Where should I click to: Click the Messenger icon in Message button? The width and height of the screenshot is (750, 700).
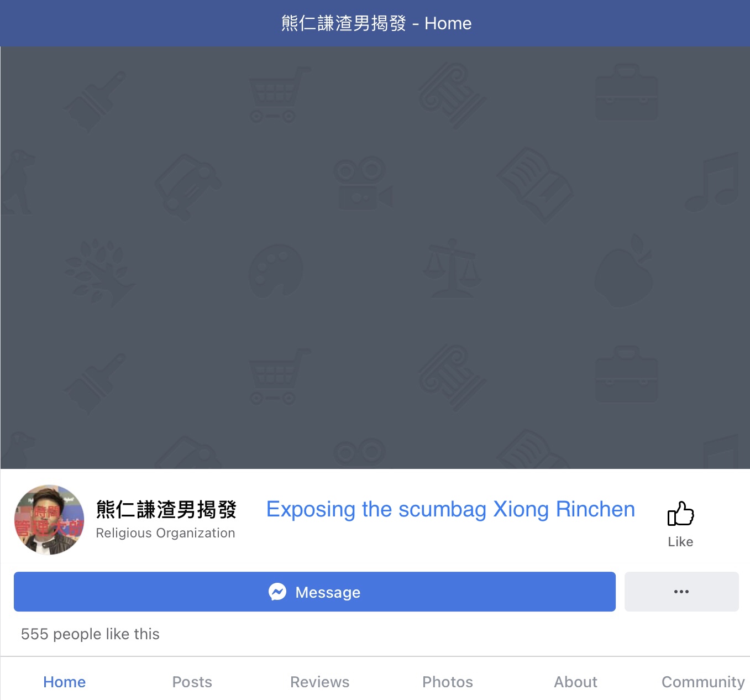click(277, 592)
